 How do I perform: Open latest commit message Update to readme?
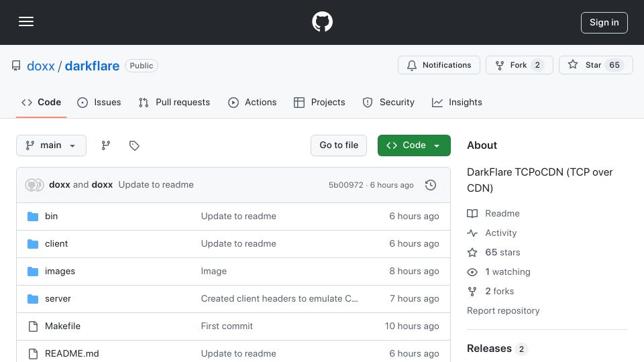(x=156, y=185)
